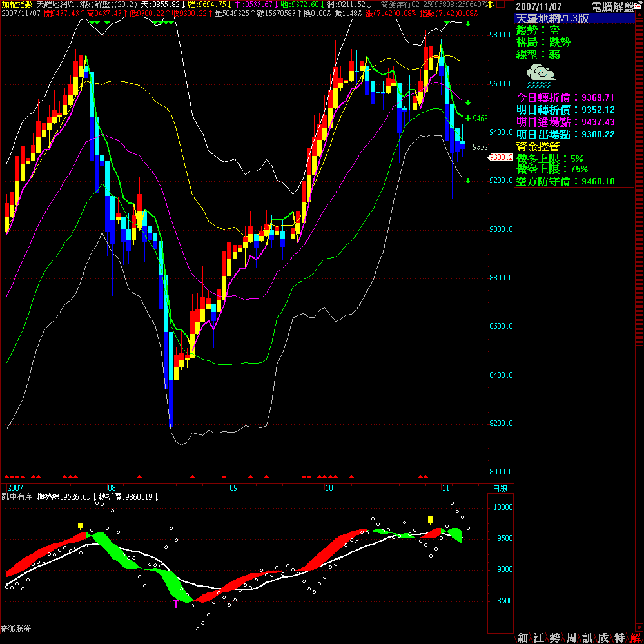Click the 日 period box at top right
Viewport: 644px width, 644px height.
coord(500,5)
